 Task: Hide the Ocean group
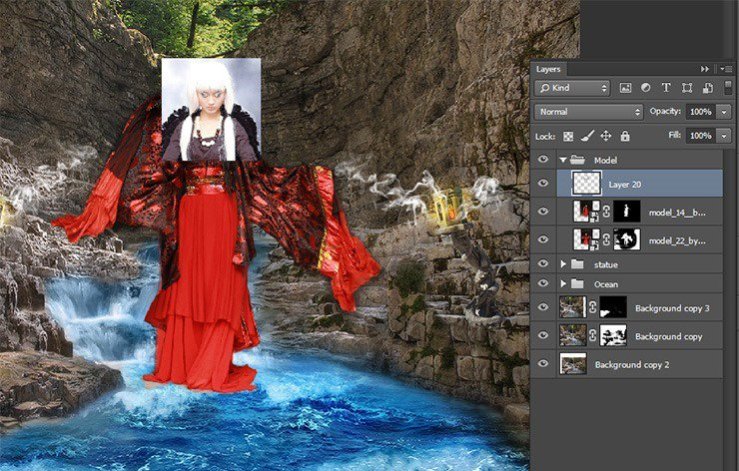click(543, 283)
